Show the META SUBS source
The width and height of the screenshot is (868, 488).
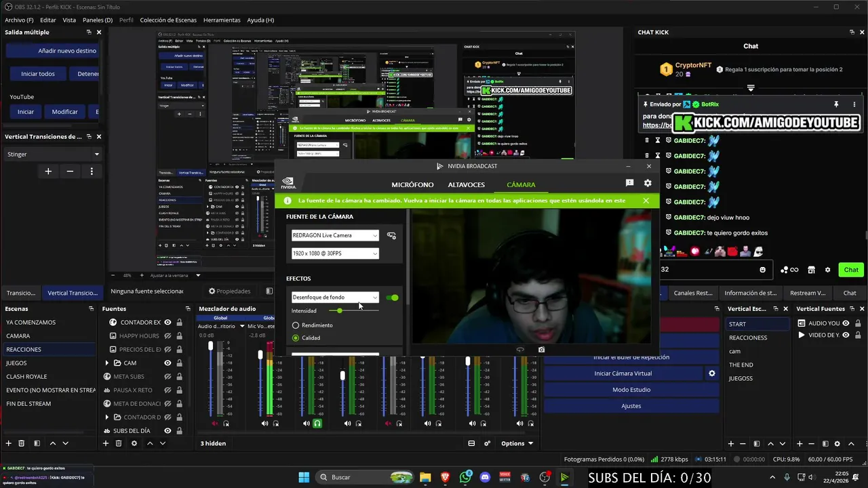pyautogui.click(x=167, y=377)
